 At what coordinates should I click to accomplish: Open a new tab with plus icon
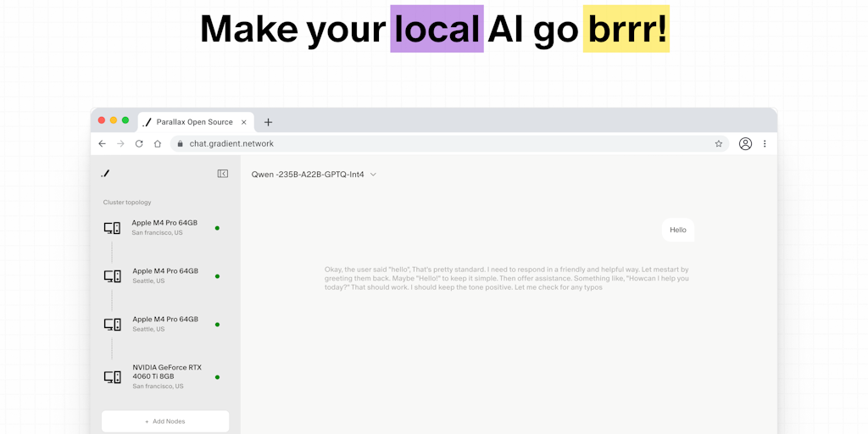point(268,122)
